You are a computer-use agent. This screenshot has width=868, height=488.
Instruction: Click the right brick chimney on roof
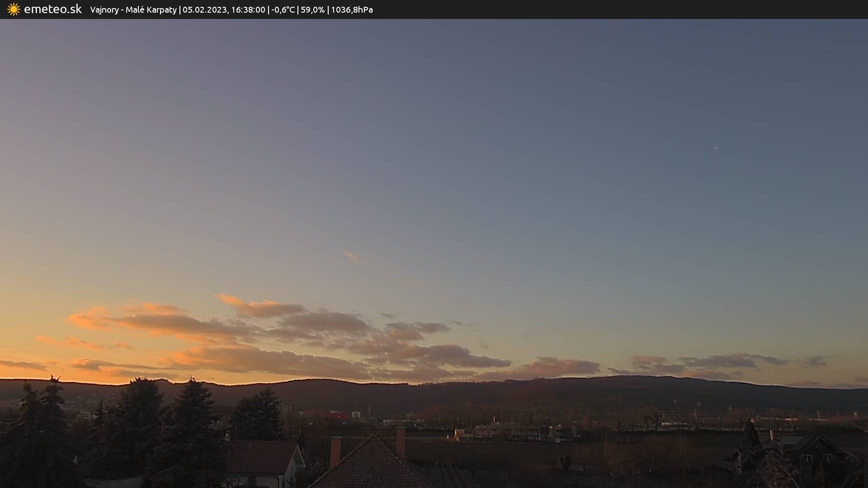pos(401,442)
